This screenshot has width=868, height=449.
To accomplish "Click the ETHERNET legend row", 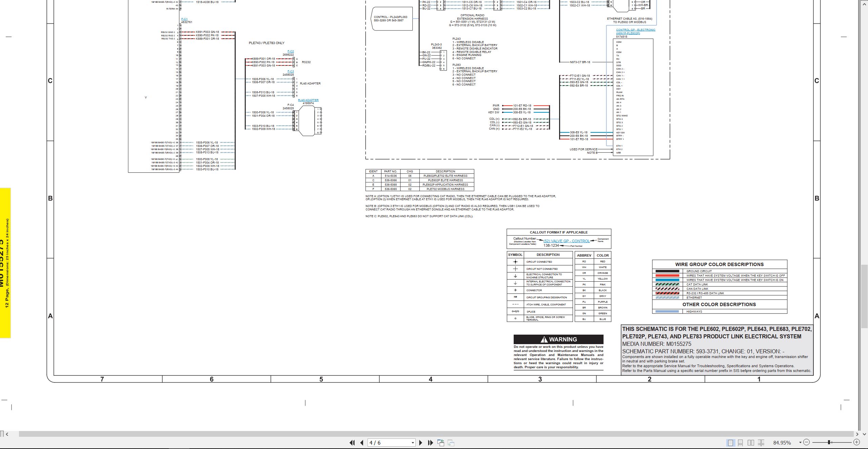I will pyautogui.click(x=719, y=298).
